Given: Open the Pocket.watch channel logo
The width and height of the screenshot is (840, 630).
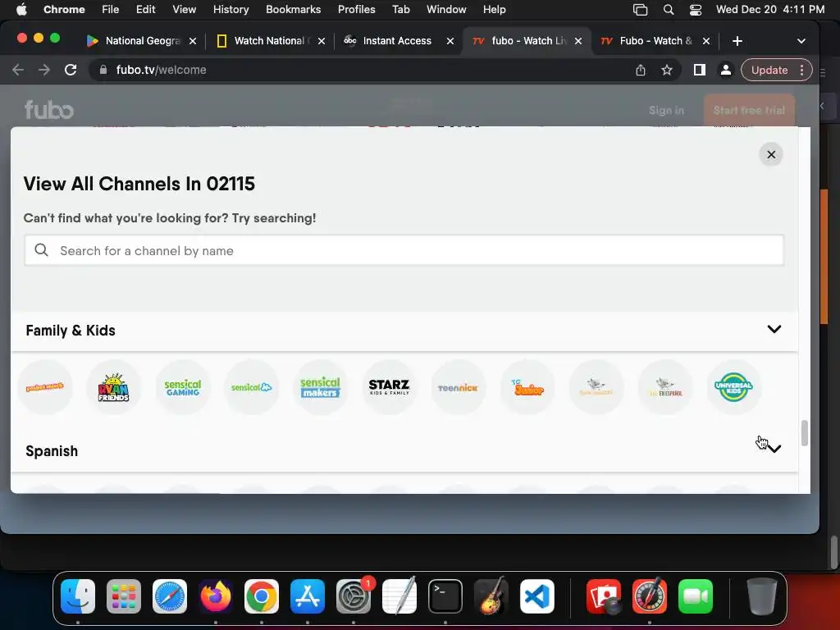Looking at the screenshot, I should coord(45,387).
